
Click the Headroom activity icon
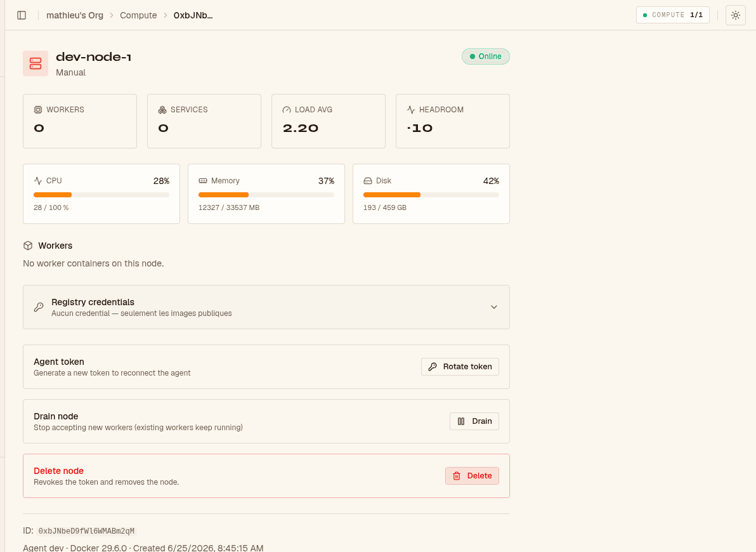point(411,110)
